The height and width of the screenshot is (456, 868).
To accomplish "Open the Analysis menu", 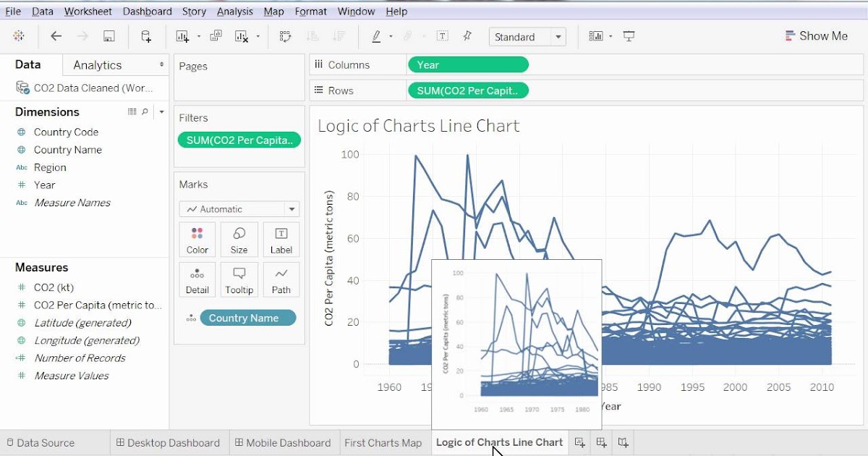I will click(235, 11).
